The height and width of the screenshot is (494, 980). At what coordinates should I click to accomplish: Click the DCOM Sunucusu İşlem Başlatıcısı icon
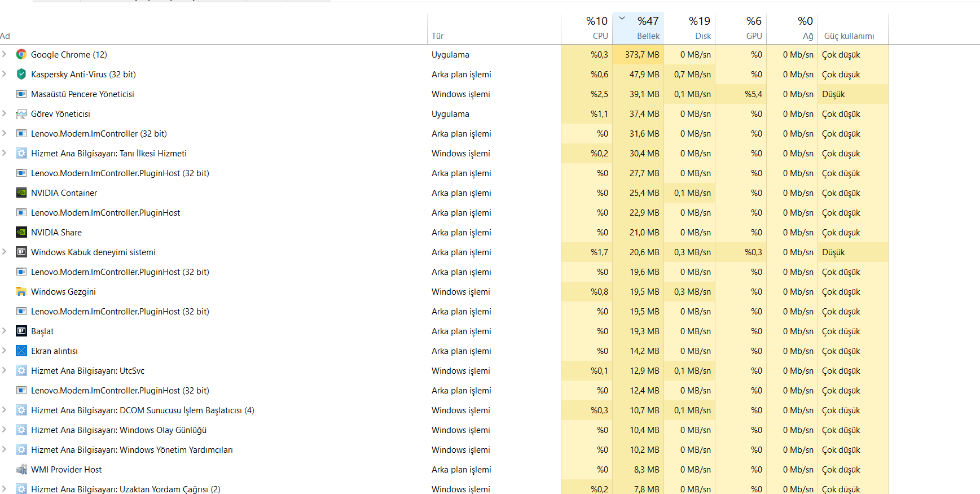coord(21,410)
